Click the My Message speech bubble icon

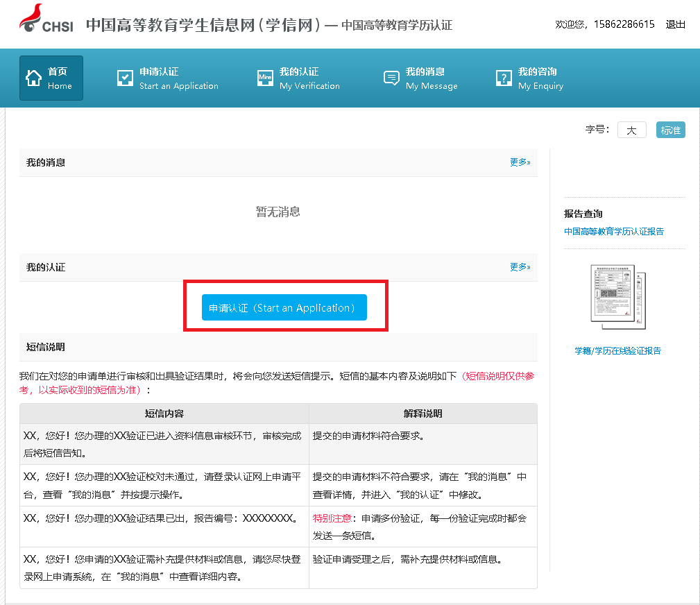click(391, 78)
